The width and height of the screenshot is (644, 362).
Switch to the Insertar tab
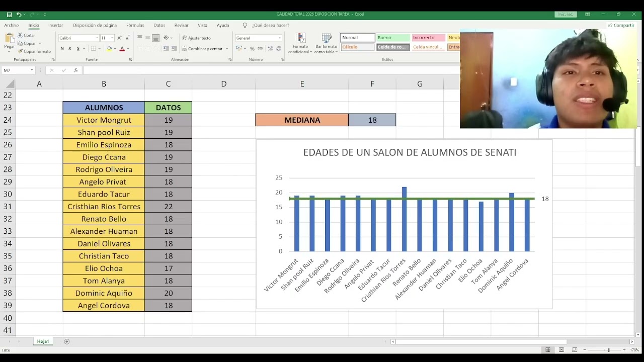(x=56, y=25)
